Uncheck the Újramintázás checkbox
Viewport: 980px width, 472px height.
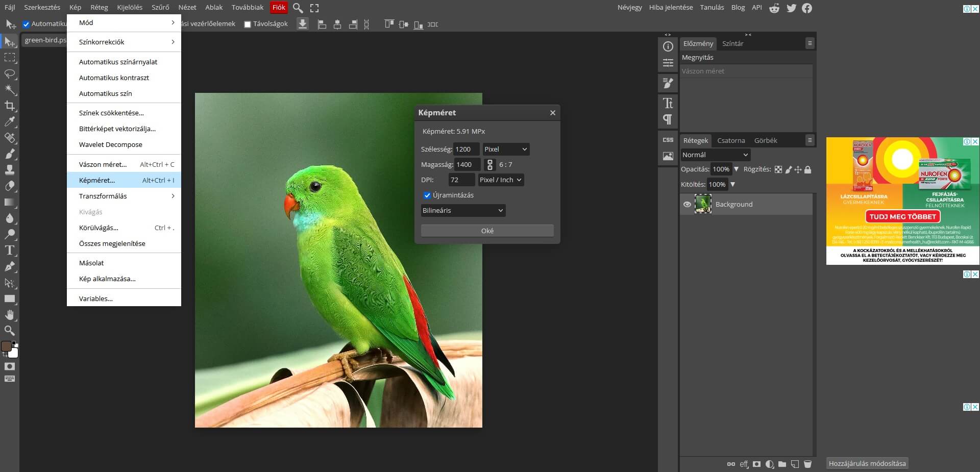(427, 195)
